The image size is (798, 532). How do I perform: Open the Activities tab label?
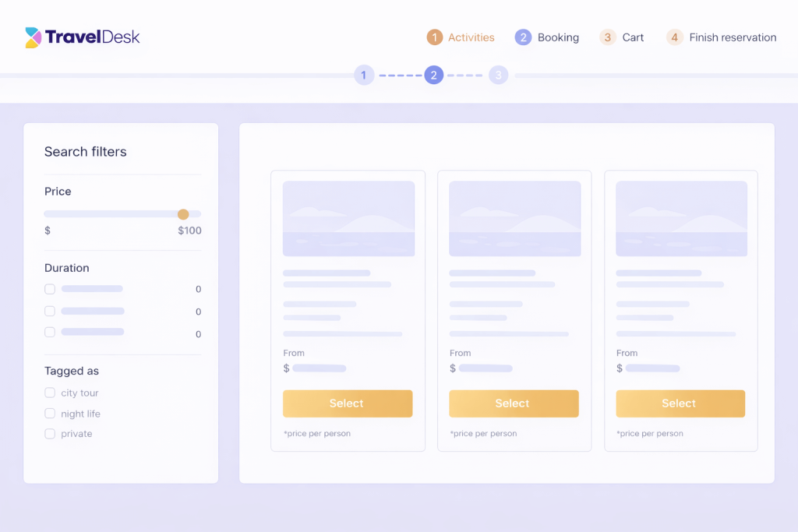tap(471, 37)
